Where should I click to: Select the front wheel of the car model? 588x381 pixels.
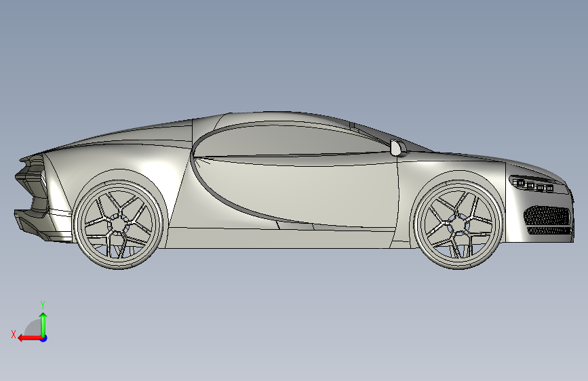(458, 224)
